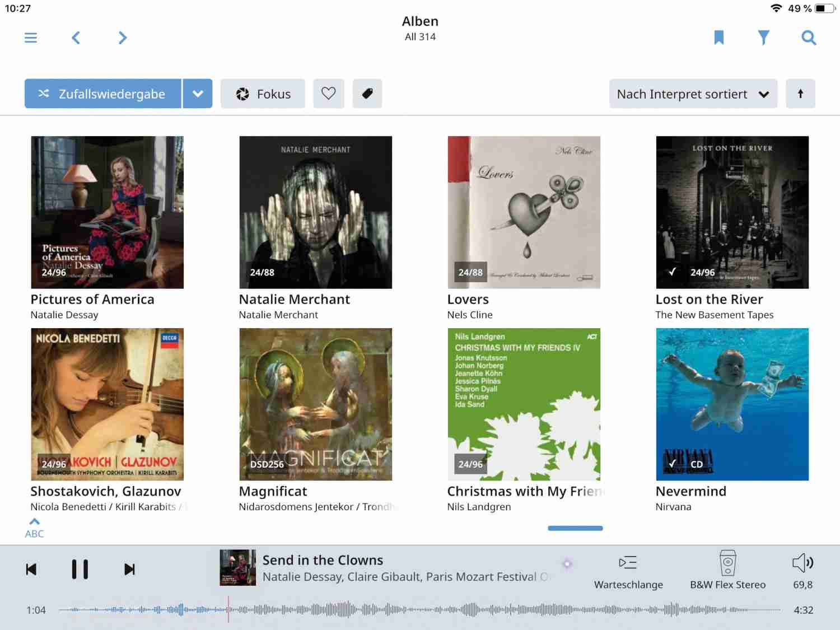Open Natalie Merchant album cover
Screen dimensions: 840x630
coord(315,212)
